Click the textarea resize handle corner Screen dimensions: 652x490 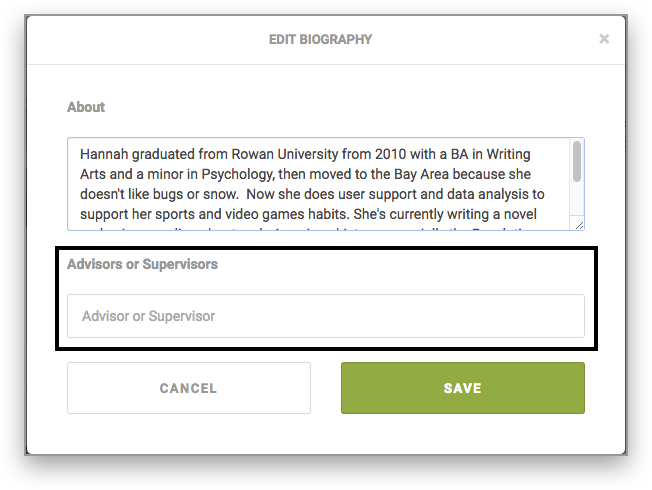pos(579,225)
